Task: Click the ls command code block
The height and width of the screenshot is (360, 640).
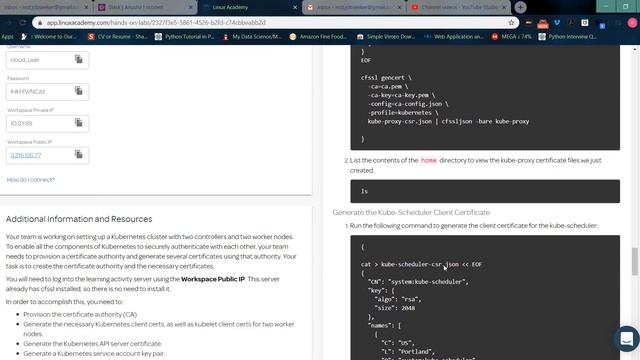Action: (485, 191)
